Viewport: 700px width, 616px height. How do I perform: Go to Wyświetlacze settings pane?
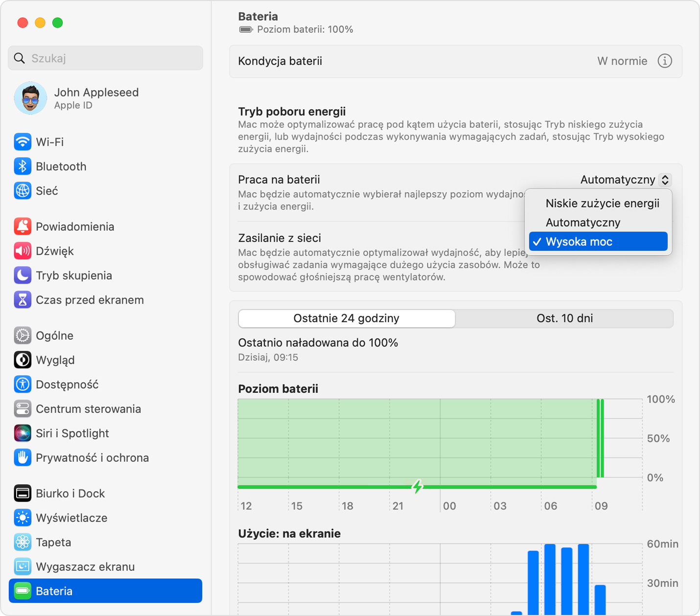click(71, 518)
